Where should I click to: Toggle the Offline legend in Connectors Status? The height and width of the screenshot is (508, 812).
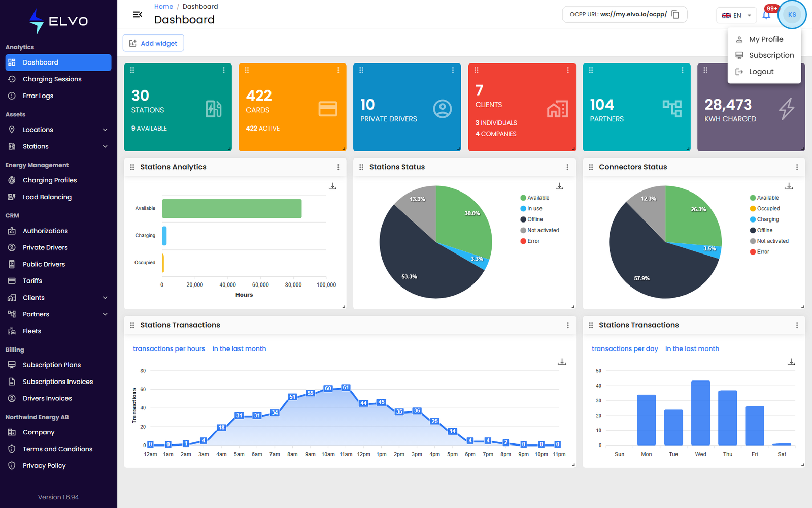[761, 230]
